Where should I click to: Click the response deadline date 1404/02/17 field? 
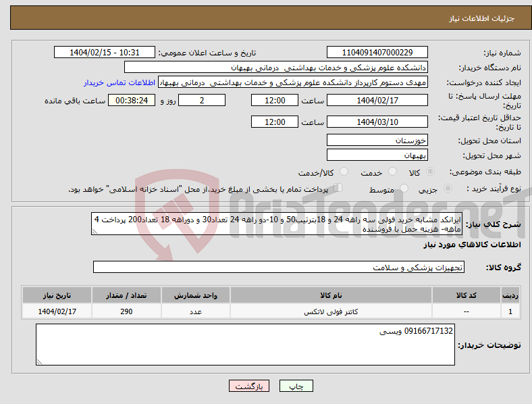(x=377, y=101)
